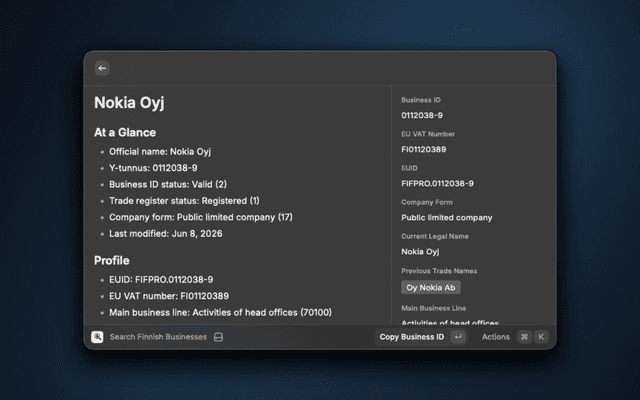Click the EUID label in the metadata sidebar

409,168
